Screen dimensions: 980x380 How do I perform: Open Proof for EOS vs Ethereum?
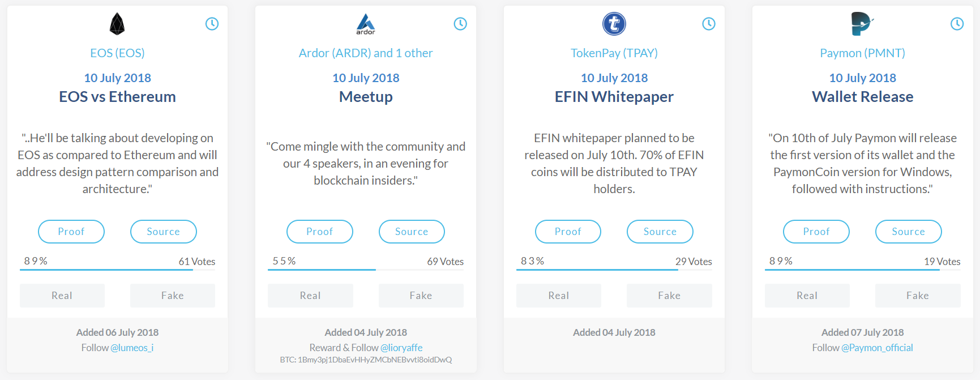tap(71, 232)
